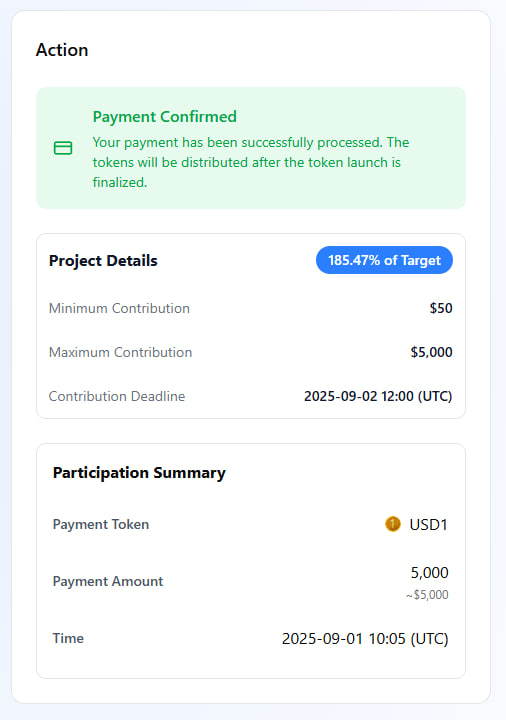
Task: Click the Maximum Contribution label
Action: coord(120,352)
